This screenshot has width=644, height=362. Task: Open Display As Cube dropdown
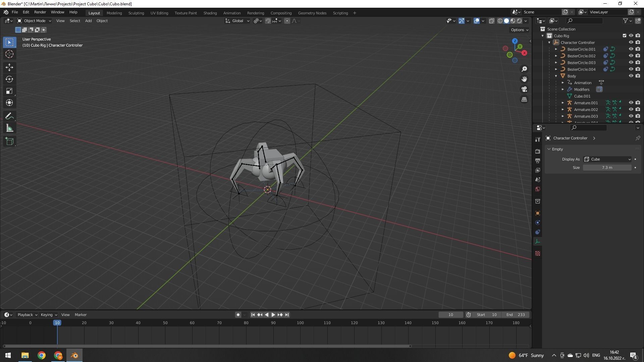point(607,159)
